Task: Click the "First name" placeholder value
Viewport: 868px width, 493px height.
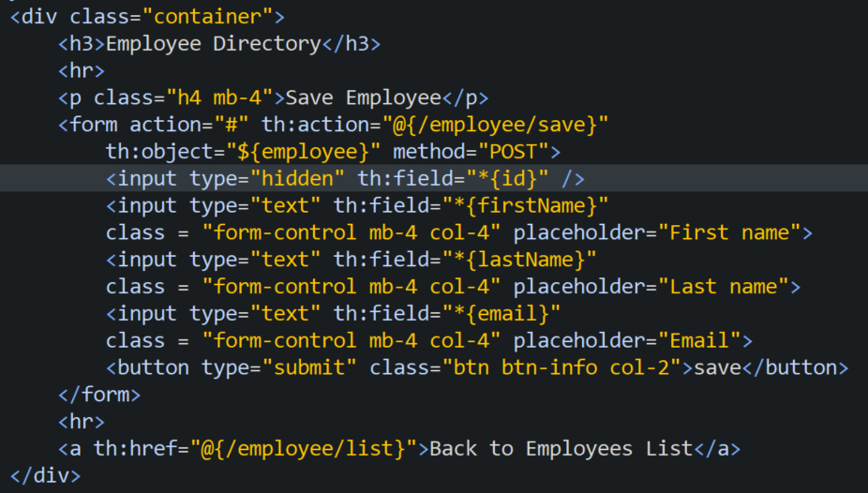Action: 729,233
